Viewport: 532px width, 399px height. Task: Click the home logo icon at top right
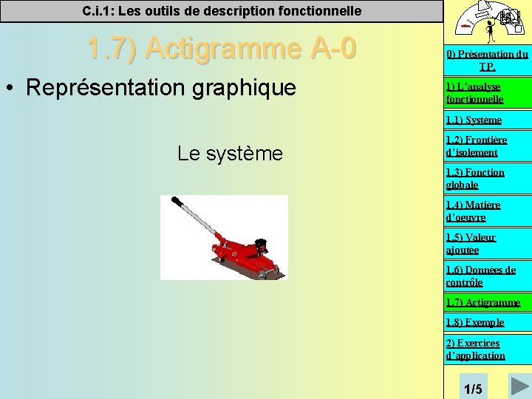click(x=488, y=21)
